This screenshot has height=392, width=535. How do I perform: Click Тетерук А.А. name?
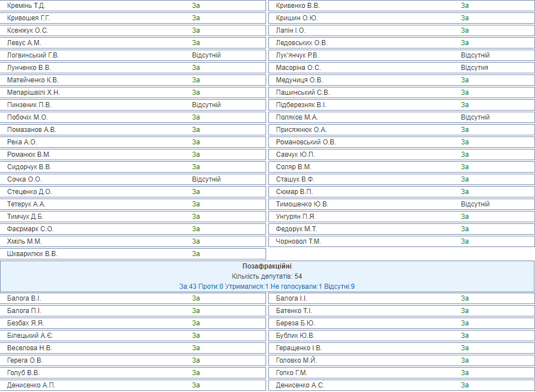pos(26,204)
